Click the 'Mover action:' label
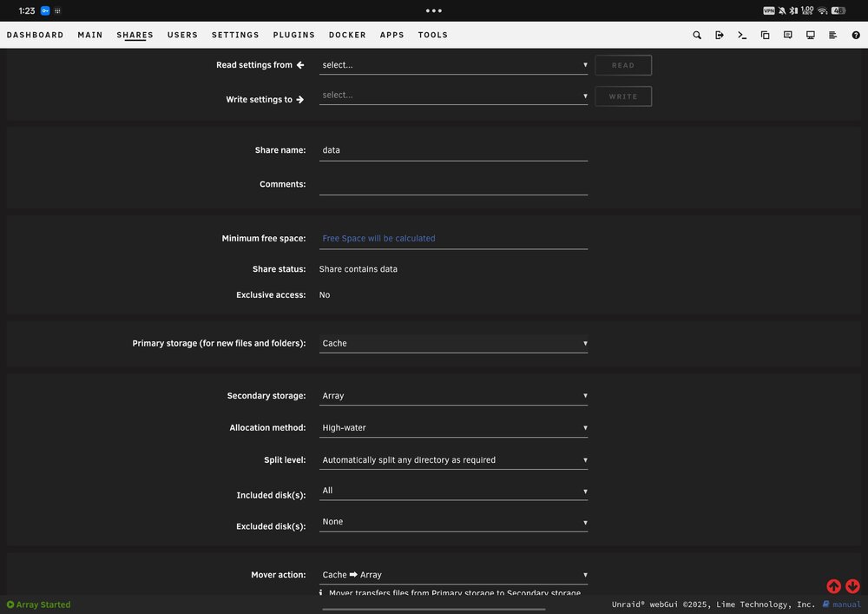868x614 pixels. tap(278, 575)
